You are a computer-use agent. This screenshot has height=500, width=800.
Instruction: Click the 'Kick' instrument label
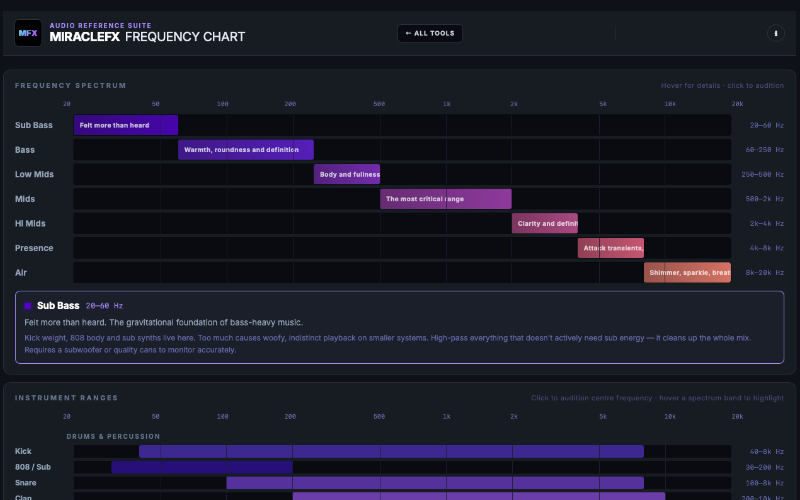(x=23, y=451)
